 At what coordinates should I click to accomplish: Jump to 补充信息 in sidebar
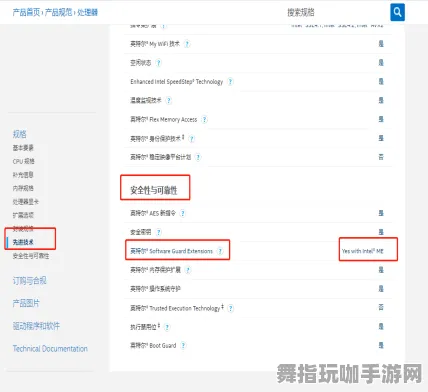[23, 175]
